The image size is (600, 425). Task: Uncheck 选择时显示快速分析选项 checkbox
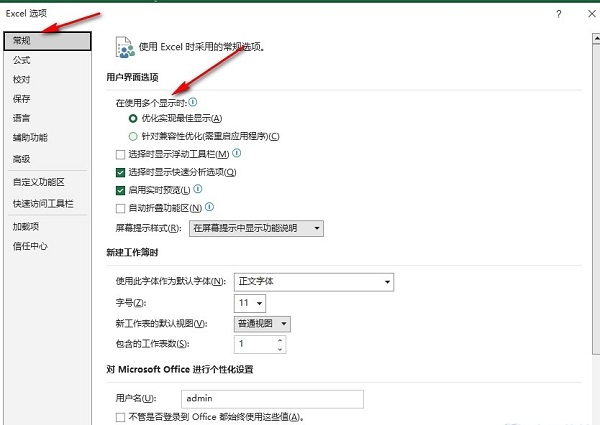[121, 173]
